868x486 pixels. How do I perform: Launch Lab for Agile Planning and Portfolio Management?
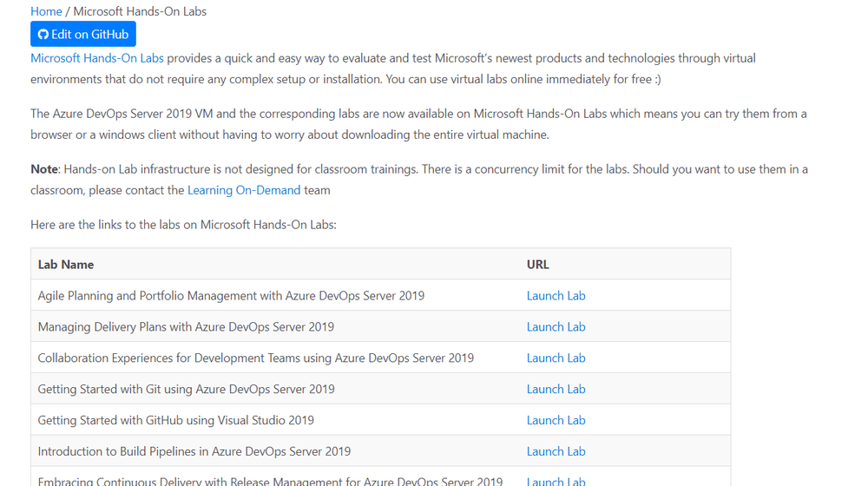(x=556, y=296)
